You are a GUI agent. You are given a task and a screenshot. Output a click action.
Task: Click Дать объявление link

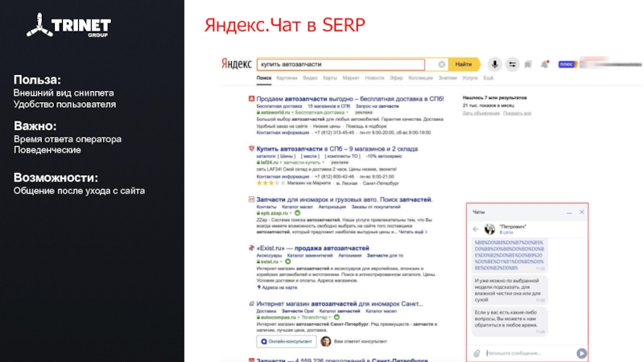(481, 113)
